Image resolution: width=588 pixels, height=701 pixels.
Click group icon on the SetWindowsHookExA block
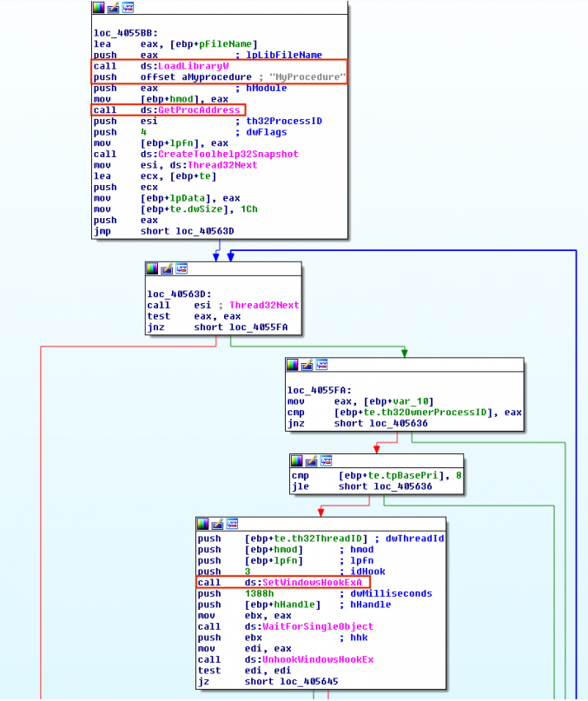pos(232,524)
